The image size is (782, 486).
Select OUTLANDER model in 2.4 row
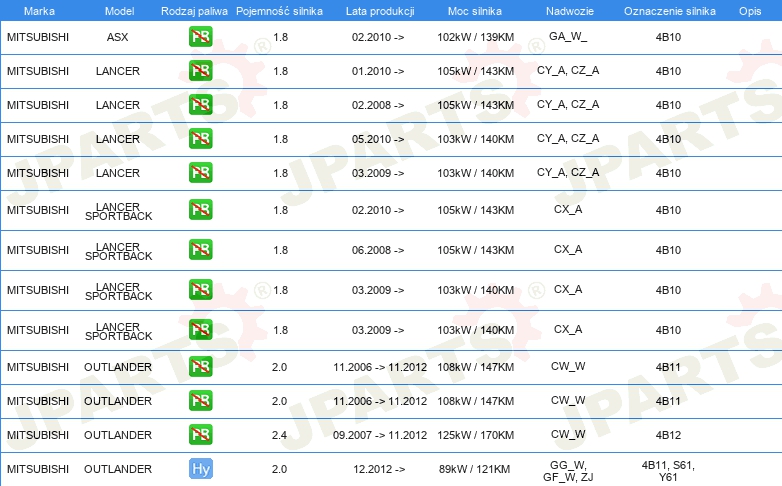click(118, 435)
